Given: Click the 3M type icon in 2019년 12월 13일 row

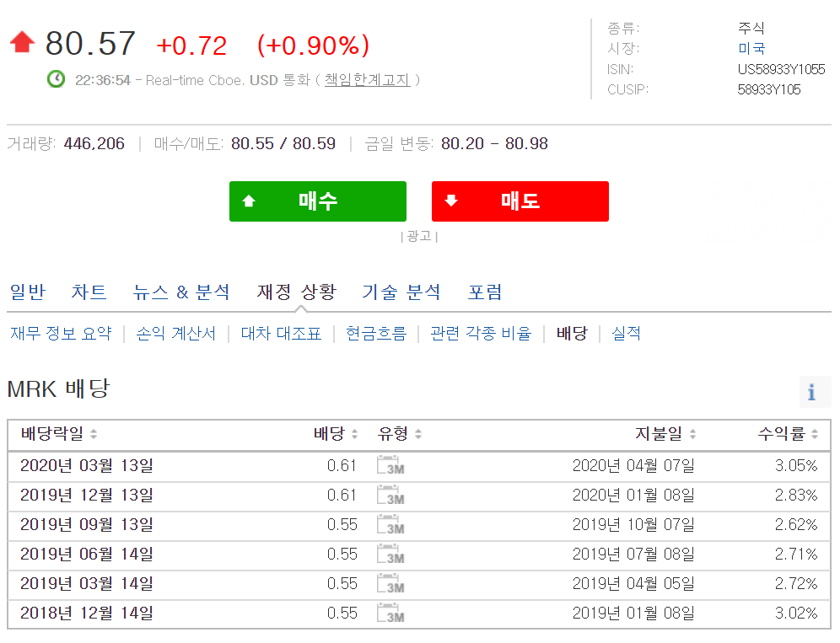Looking at the screenshot, I should pos(390,495).
